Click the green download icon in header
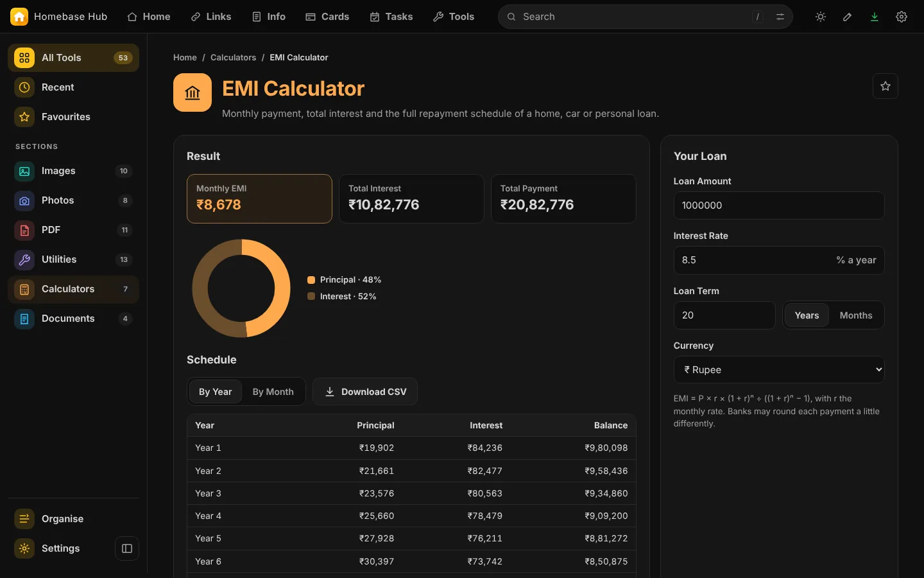Image resolution: width=924 pixels, height=578 pixels. (875, 17)
